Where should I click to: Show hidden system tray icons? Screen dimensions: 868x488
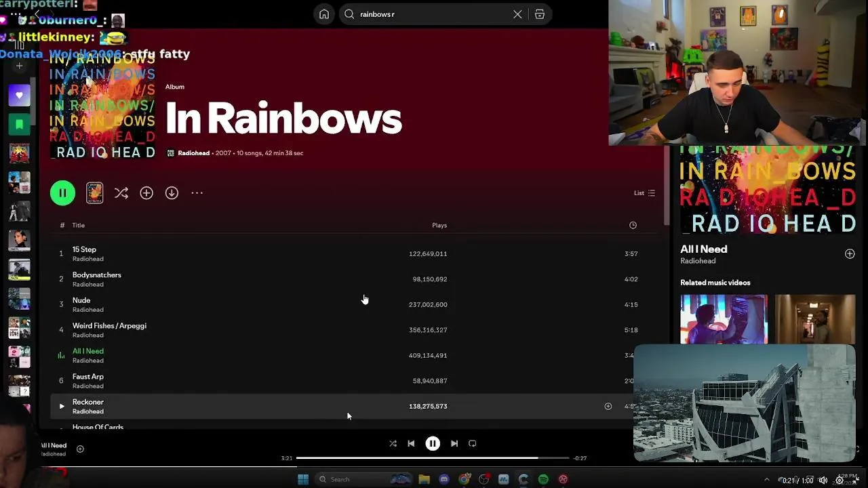click(x=767, y=480)
